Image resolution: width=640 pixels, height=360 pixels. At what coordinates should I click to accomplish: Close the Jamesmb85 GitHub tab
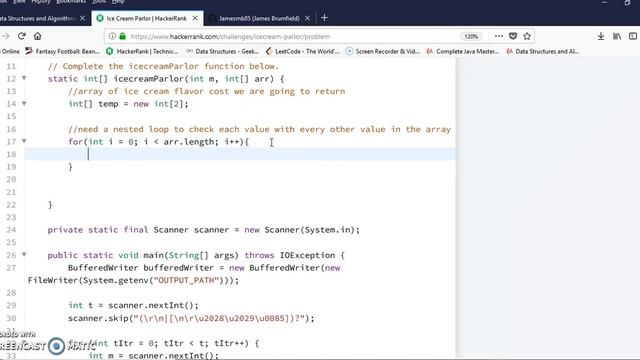[x=307, y=18]
